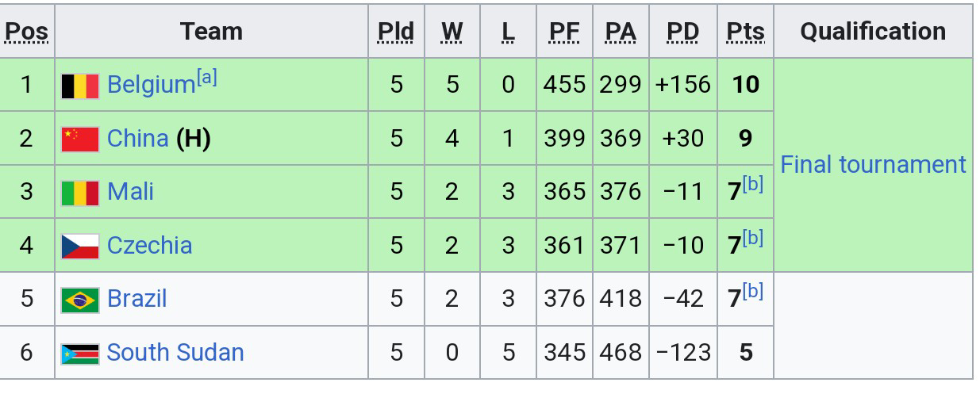The image size is (980, 394).
Task: Click the Pld column header abbreviation
Action: (396, 32)
